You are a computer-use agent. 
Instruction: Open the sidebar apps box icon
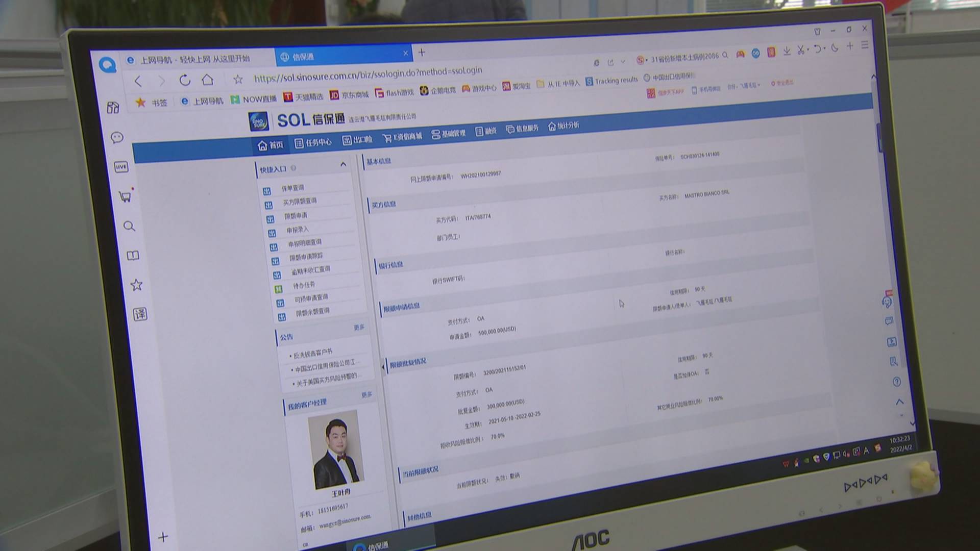pyautogui.click(x=113, y=107)
